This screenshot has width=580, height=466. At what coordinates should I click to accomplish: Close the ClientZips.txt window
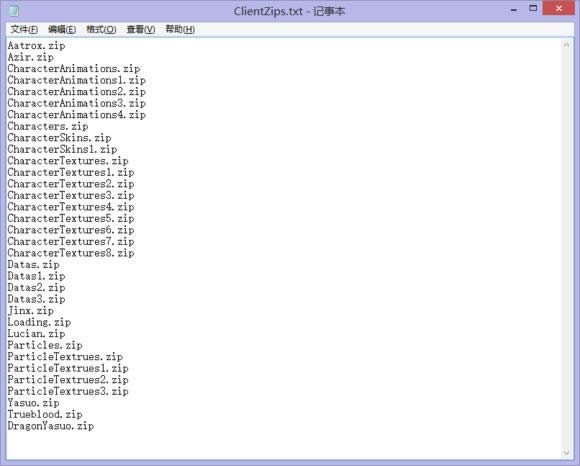pos(559,8)
